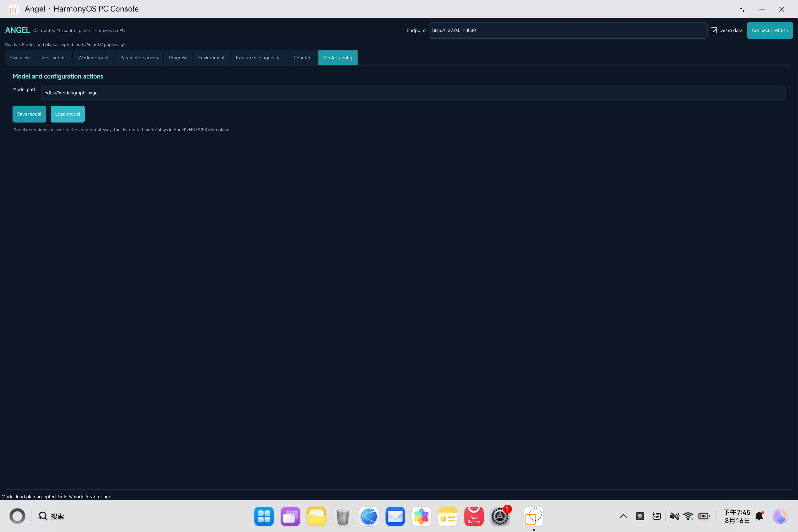The image size is (798, 532).
Task: Click the battery charging icon in tray
Action: (x=704, y=516)
